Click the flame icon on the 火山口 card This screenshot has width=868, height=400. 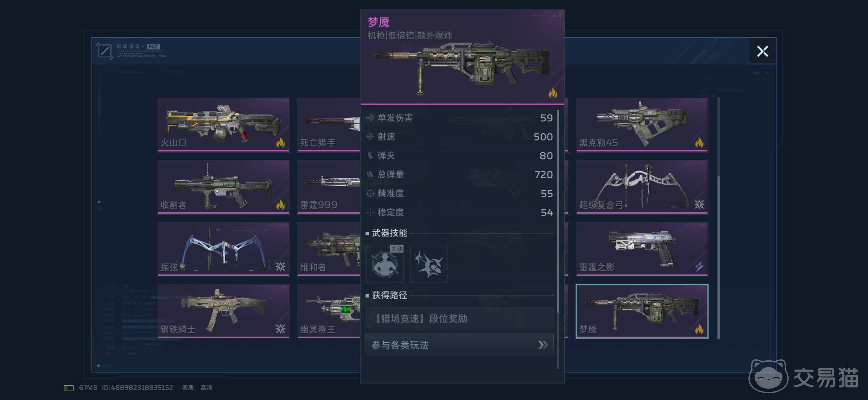(280, 142)
